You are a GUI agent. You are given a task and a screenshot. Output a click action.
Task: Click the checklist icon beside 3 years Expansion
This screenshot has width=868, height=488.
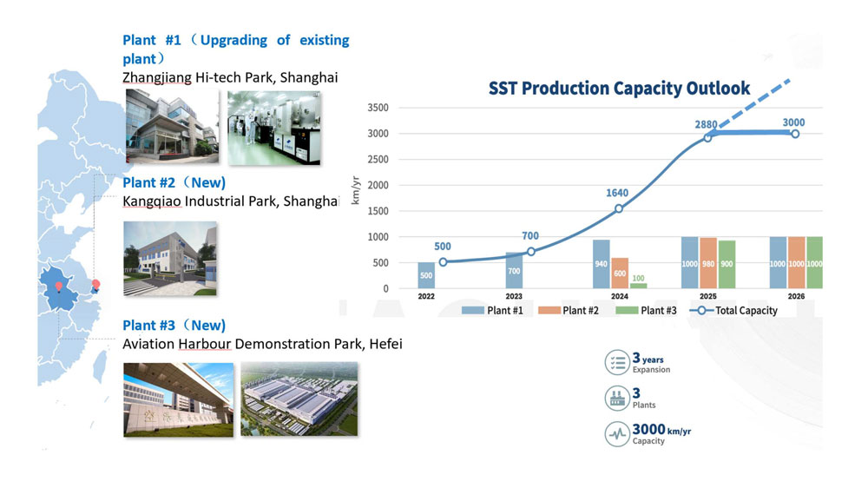[617, 363]
